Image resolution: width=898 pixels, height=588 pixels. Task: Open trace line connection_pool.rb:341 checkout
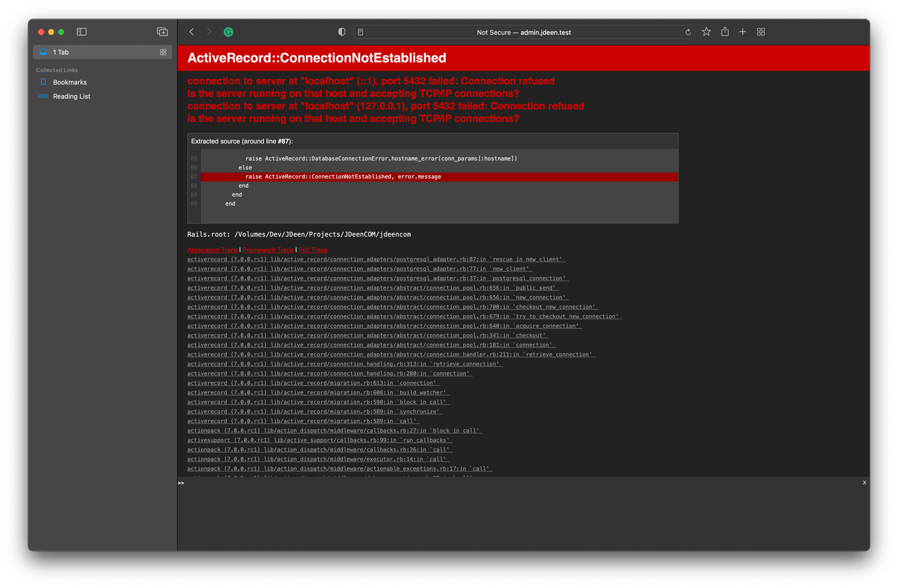coord(368,336)
